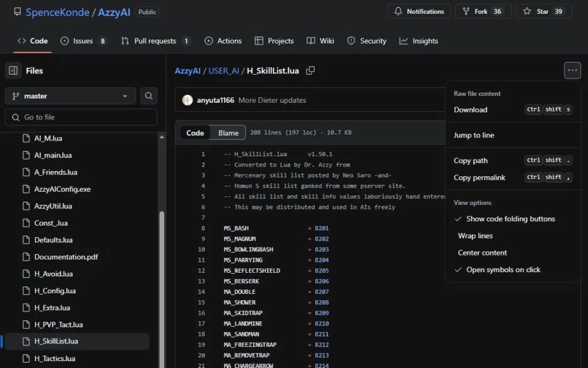Click the Pull requests branch icon
The height and width of the screenshot is (368, 588).
pos(125,41)
